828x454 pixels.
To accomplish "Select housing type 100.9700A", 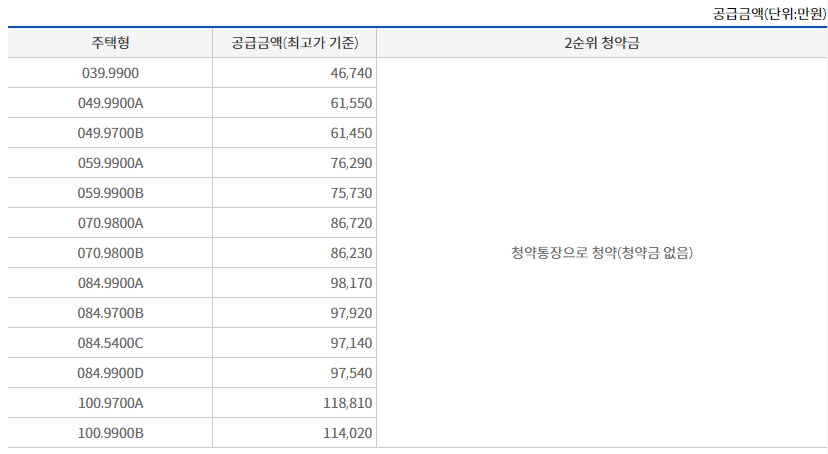I will coord(110,404).
